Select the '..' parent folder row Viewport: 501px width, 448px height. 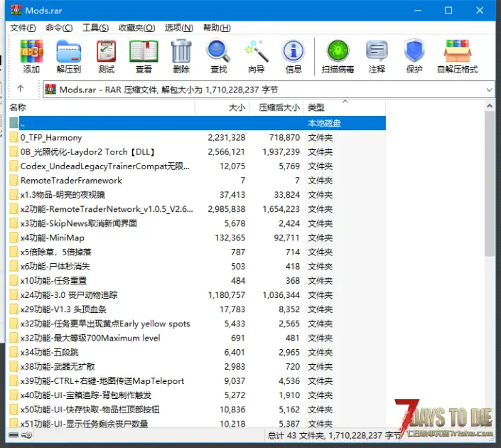[198, 123]
